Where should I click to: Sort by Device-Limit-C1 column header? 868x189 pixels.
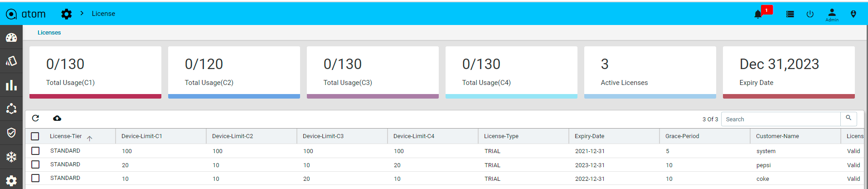click(142, 136)
